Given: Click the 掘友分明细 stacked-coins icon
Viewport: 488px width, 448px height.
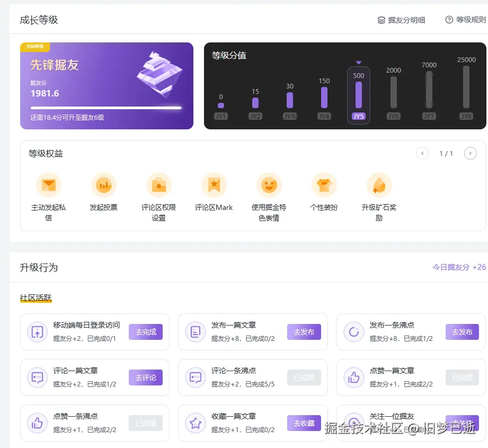Looking at the screenshot, I should 381,20.
